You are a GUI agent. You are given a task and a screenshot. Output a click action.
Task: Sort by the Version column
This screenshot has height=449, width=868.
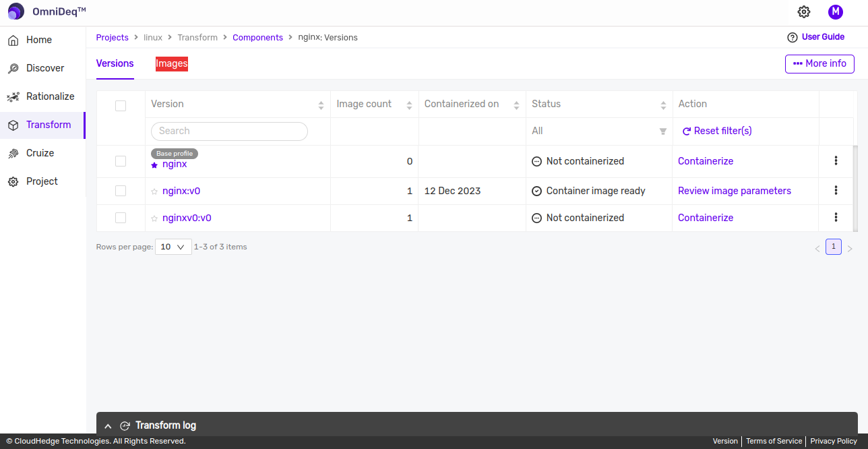point(321,105)
